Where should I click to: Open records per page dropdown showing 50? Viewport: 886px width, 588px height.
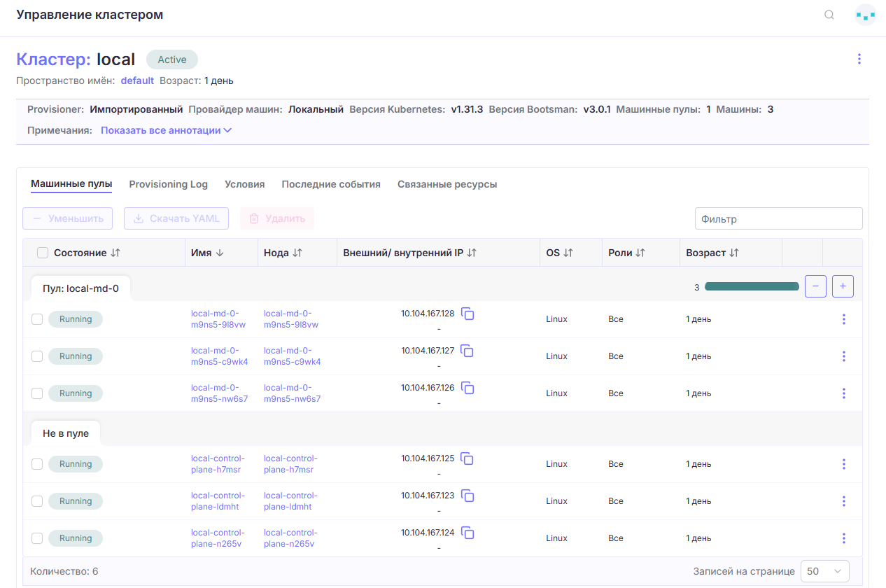[x=825, y=571]
